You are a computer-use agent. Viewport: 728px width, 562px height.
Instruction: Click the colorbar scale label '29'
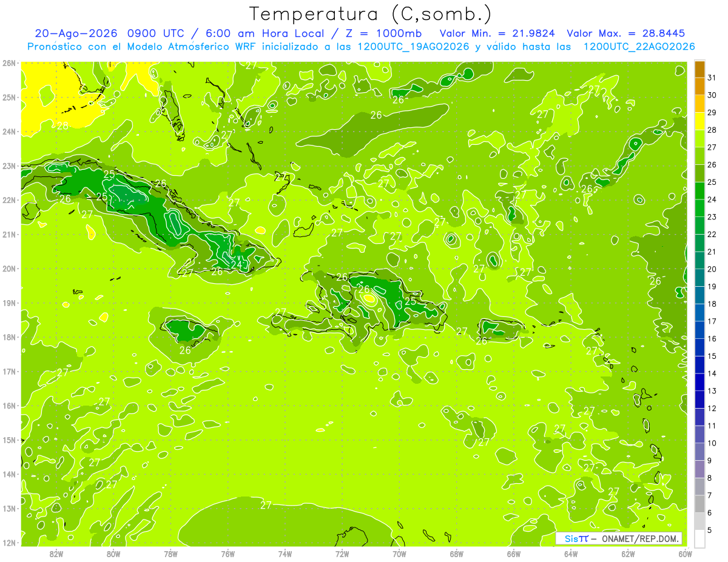click(x=712, y=113)
